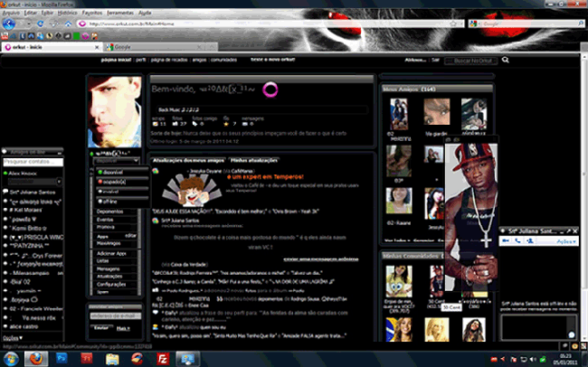Screen dimensions: 588x367
Task: Click the home icon in navigation toolbar
Action: 68,24
